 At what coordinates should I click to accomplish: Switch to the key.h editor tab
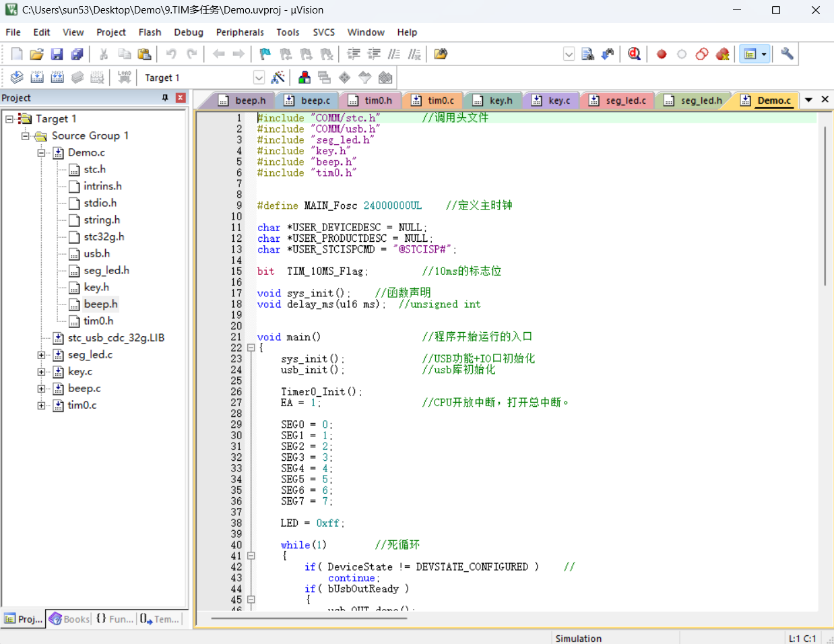pyautogui.click(x=494, y=100)
